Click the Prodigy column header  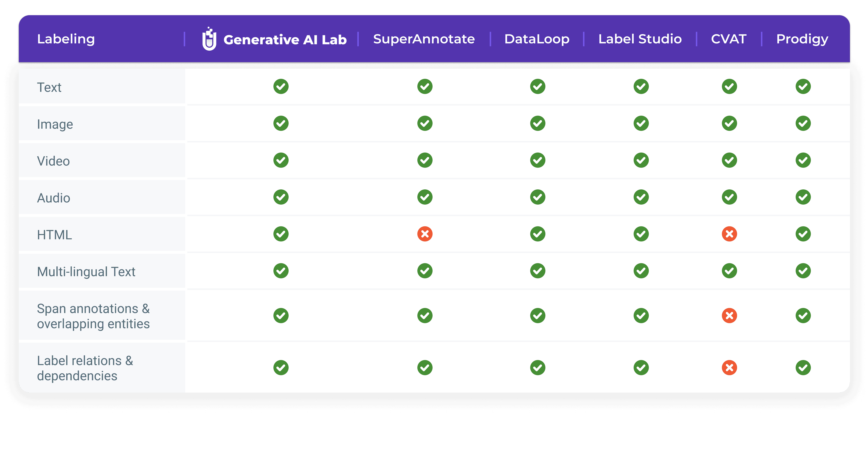pos(802,39)
